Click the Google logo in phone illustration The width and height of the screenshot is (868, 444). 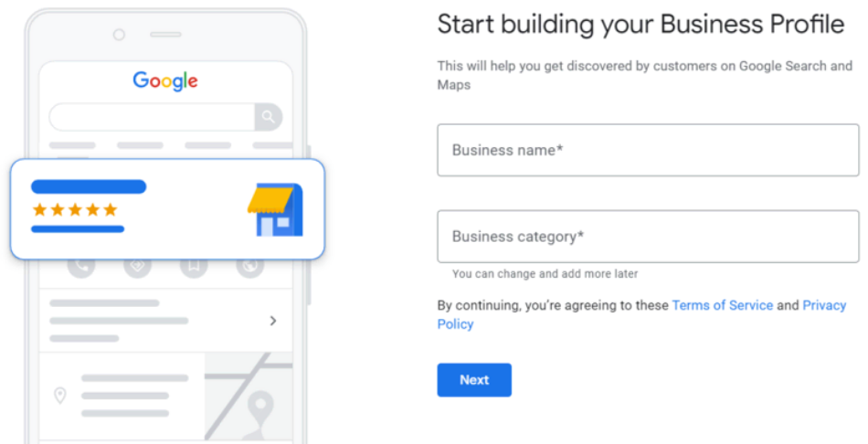[165, 81]
